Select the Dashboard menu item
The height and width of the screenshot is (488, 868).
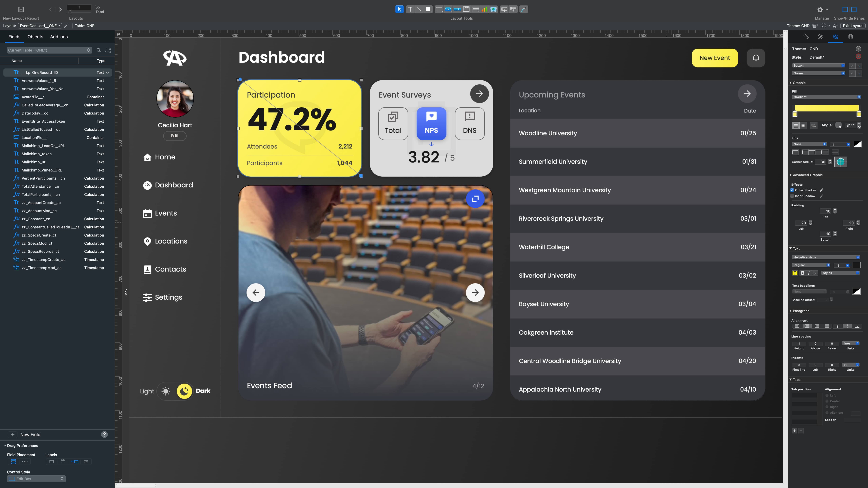(x=173, y=185)
